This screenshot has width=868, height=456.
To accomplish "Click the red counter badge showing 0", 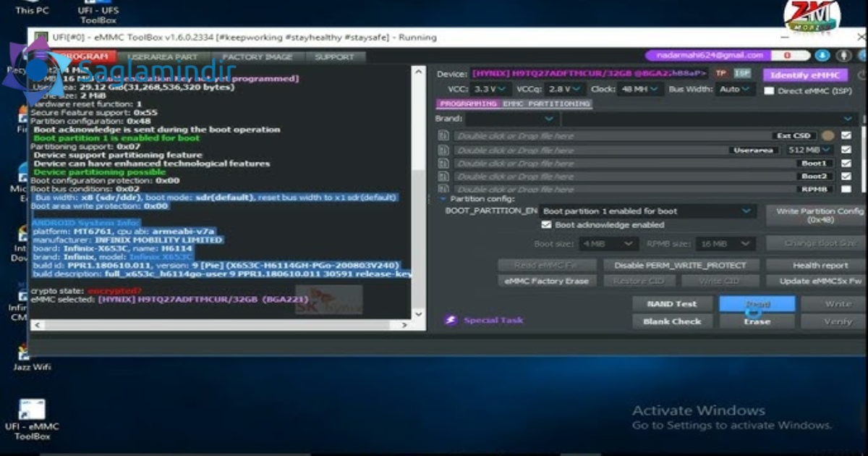I will click(x=788, y=56).
